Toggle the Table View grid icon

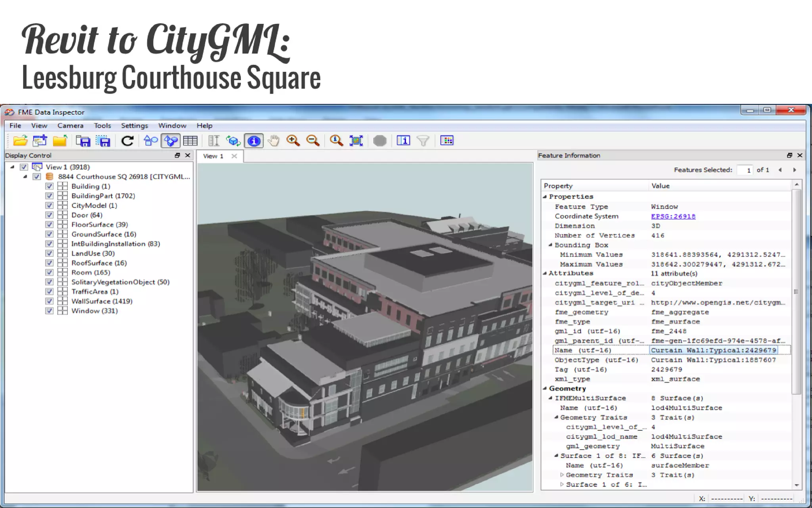[190, 141]
